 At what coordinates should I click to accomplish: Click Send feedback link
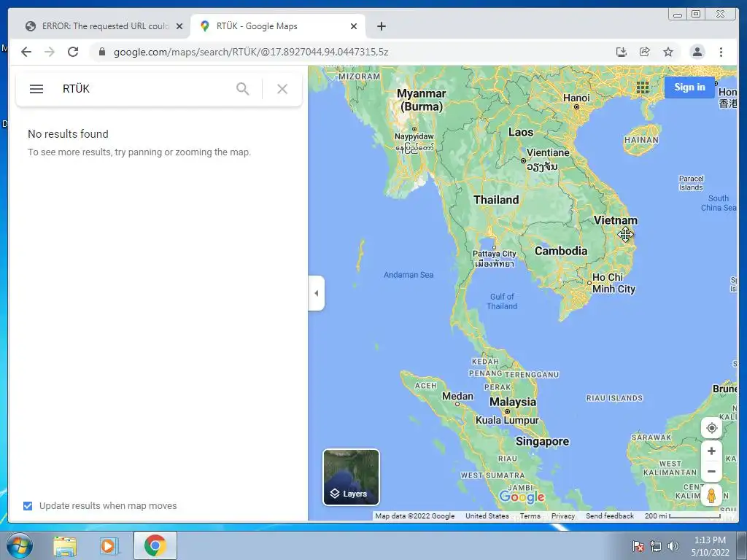pyautogui.click(x=609, y=516)
